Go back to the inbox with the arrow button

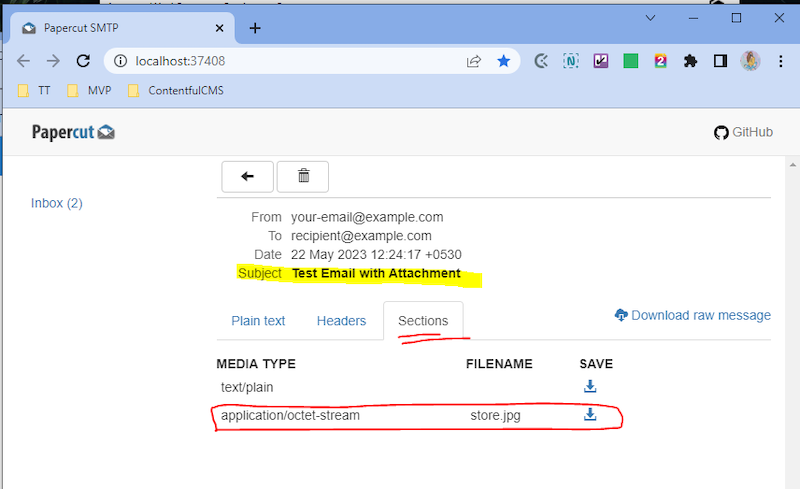coord(247,177)
